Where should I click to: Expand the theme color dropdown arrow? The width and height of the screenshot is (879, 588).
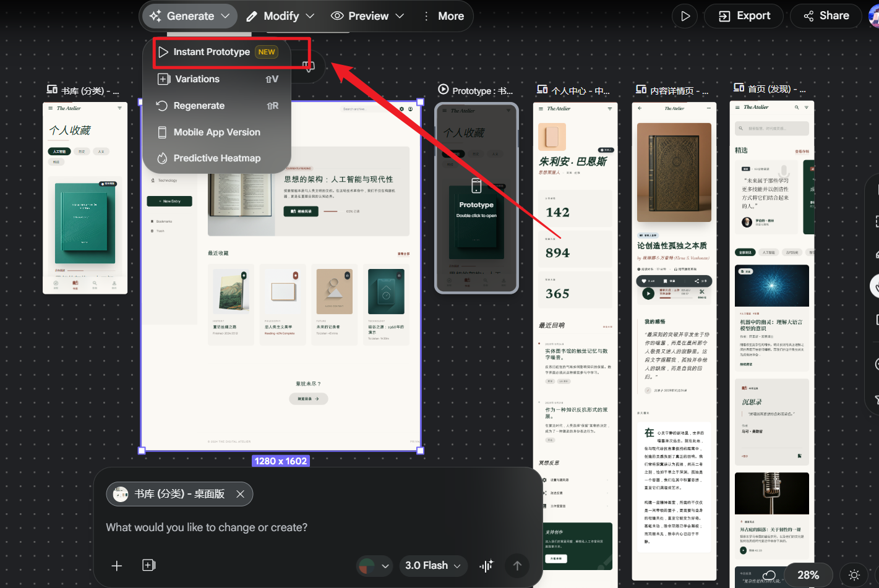click(385, 566)
